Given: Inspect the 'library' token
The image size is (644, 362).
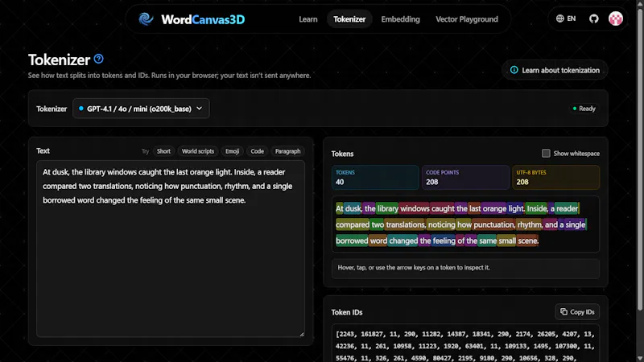Looking at the screenshot, I should (387, 208).
